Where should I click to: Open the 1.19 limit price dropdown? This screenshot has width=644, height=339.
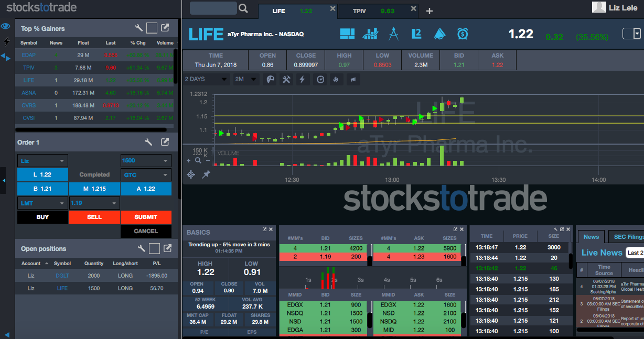tap(94, 203)
